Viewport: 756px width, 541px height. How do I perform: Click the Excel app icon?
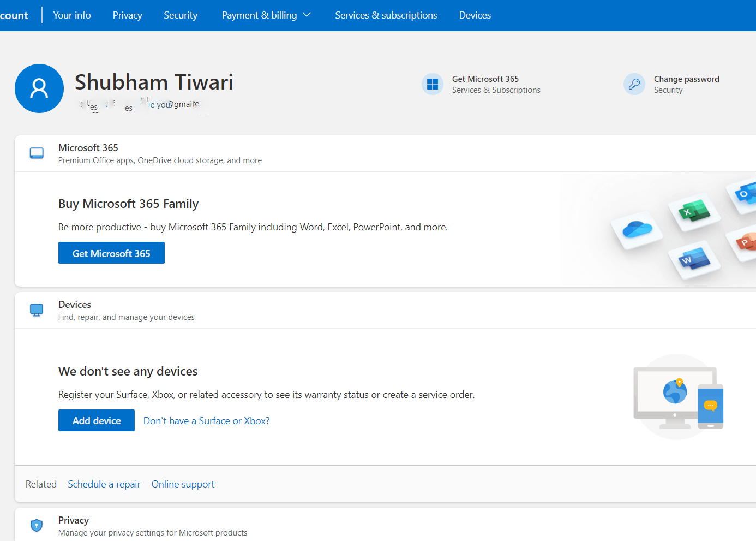(694, 211)
